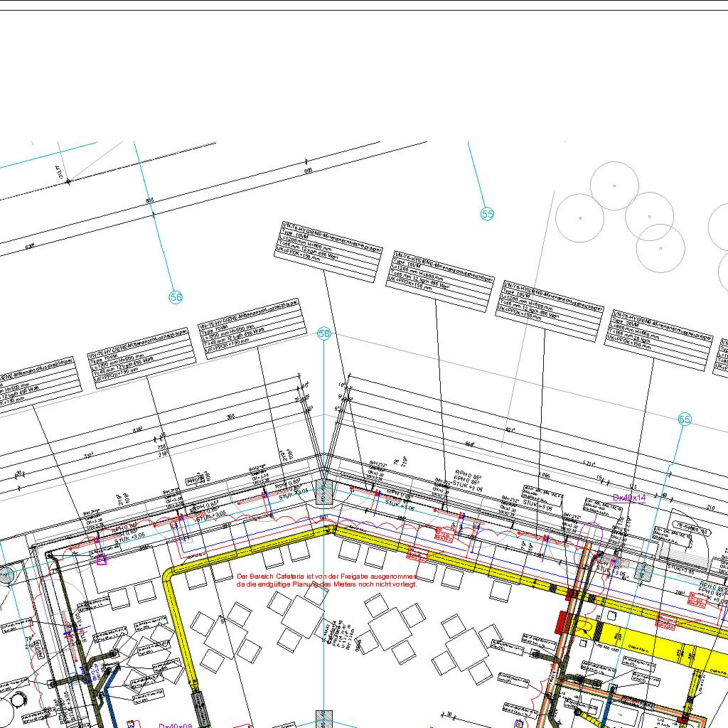Image resolution: width=728 pixels, height=728 pixels.
Task: Select the topmost tree circle
Action: click(x=614, y=186)
